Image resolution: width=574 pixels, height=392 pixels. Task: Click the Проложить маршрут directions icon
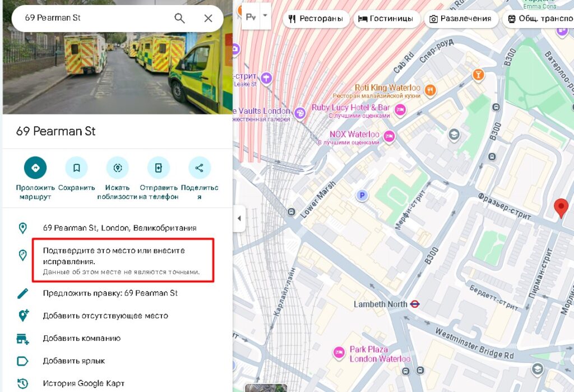(x=35, y=168)
